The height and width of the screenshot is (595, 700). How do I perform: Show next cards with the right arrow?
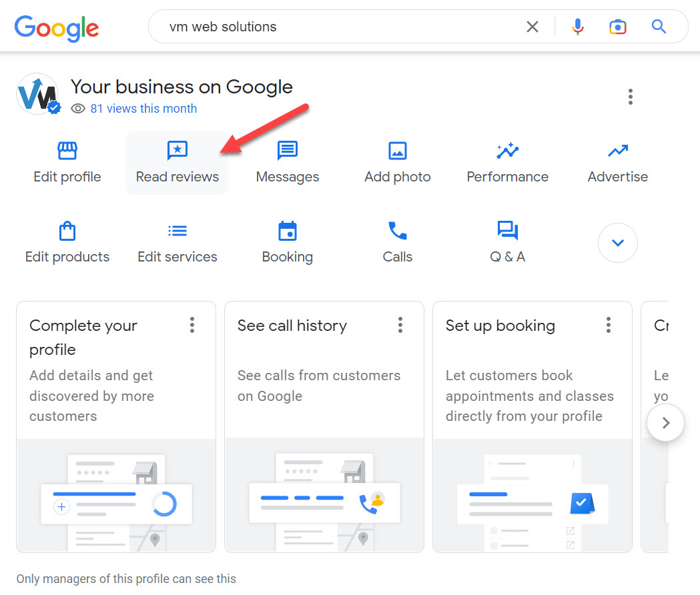[x=665, y=423]
